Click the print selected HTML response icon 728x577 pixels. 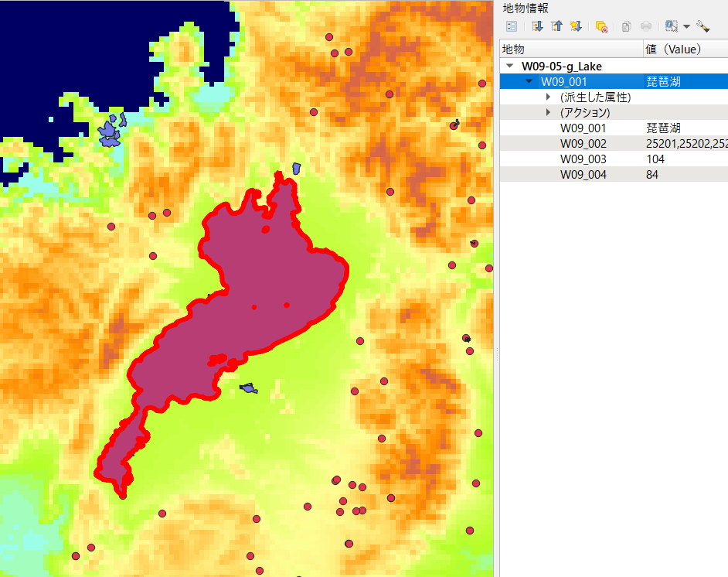pyautogui.click(x=645, y=26)
